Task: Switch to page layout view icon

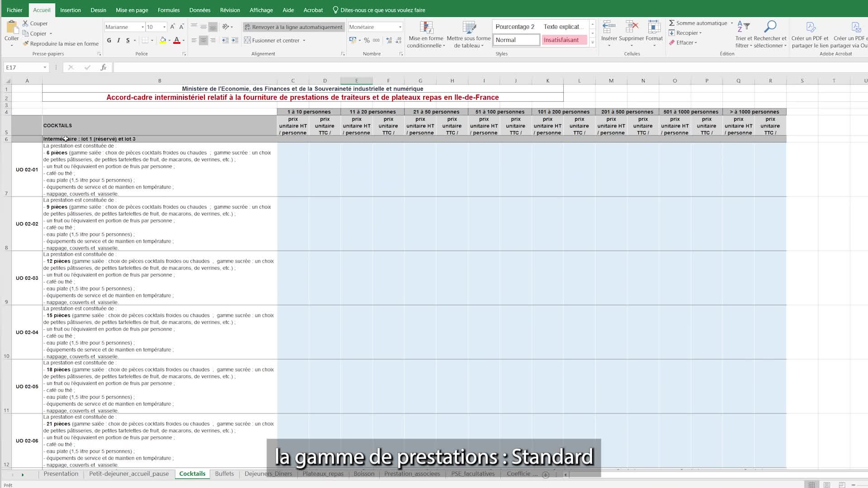Action: point(827,485)
